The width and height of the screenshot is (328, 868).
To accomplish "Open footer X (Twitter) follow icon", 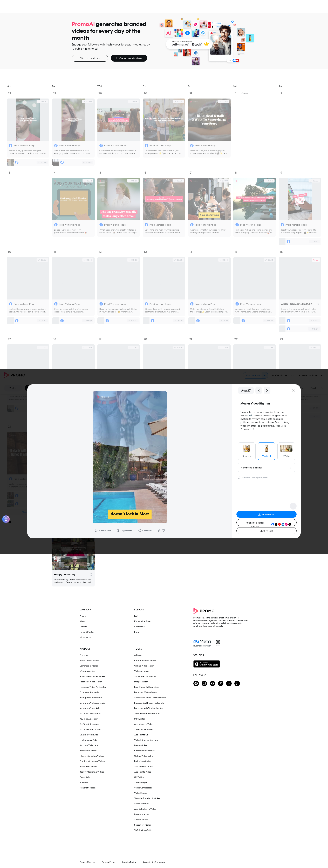I will pos(221,683).
